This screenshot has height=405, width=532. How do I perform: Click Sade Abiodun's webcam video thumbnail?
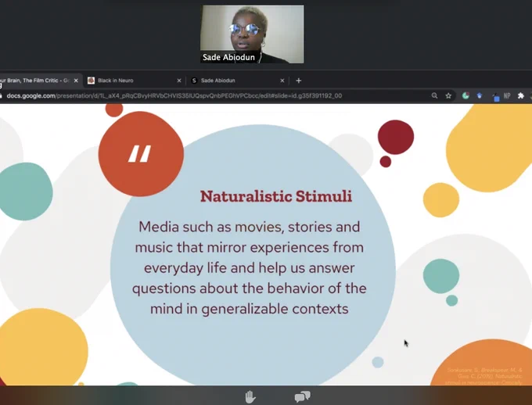tap(252, 34)
